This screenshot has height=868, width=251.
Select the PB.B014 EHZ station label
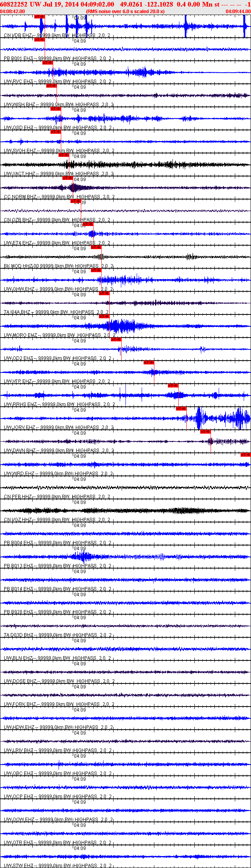click(x=18, y=589)
